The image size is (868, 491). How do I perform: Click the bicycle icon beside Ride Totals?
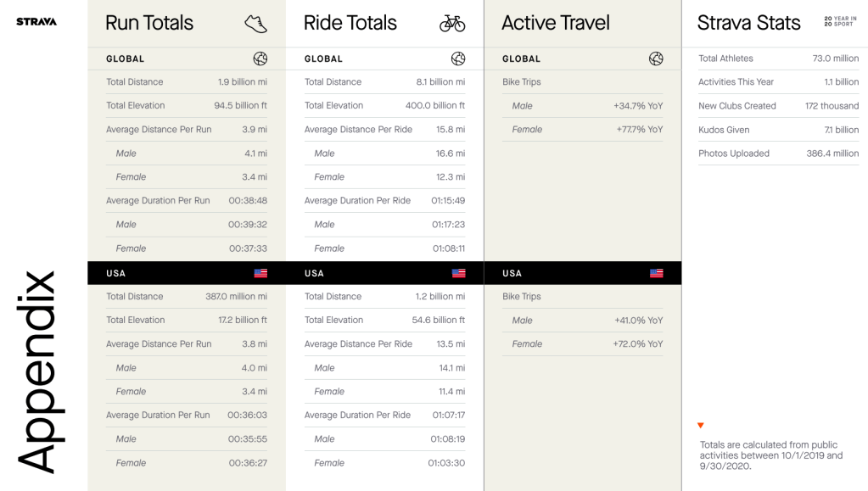pos(452,24)
